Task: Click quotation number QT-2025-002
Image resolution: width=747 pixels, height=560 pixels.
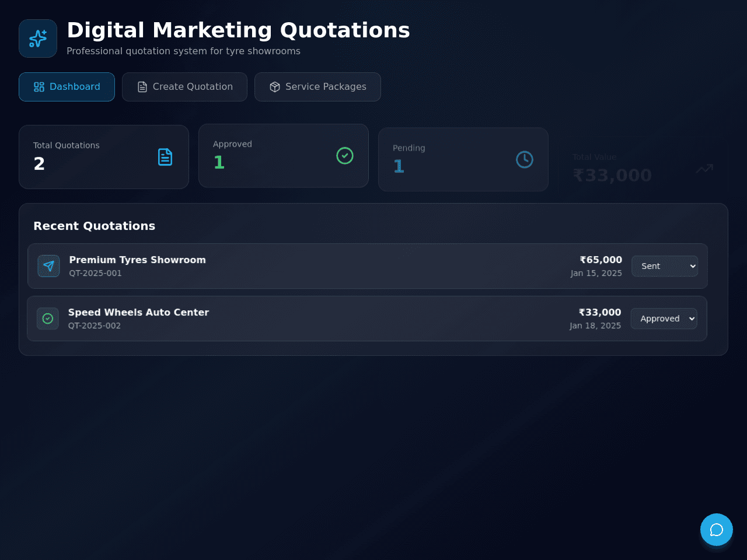Action: click(x=95, y=325)
